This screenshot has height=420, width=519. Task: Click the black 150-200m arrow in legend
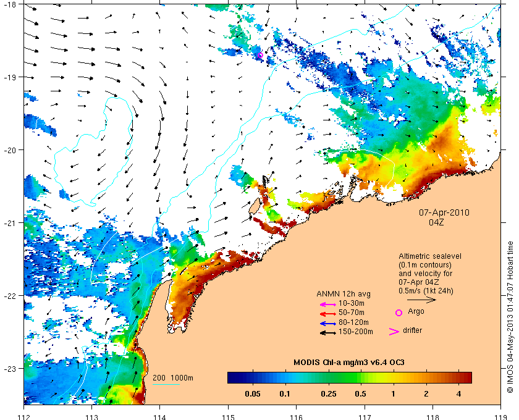click(328, 333)
